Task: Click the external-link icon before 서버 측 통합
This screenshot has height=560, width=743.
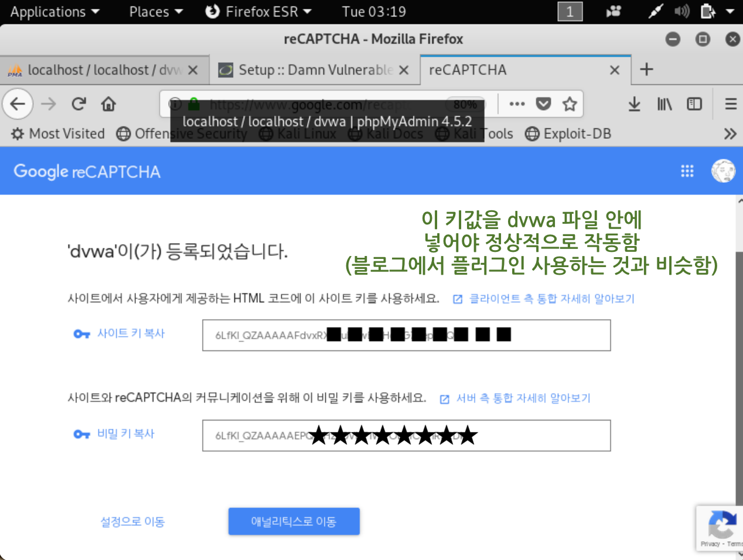Action: pos(444,399)
